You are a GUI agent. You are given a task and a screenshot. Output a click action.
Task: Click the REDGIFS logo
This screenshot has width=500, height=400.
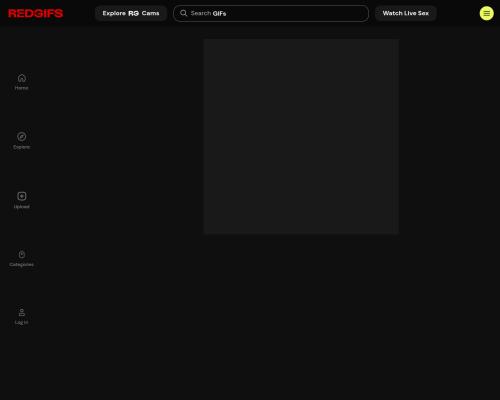point(35,13)
